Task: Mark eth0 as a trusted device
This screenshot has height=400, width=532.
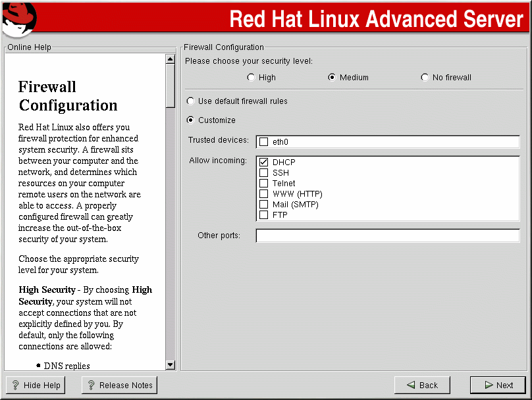Action: 263,141
